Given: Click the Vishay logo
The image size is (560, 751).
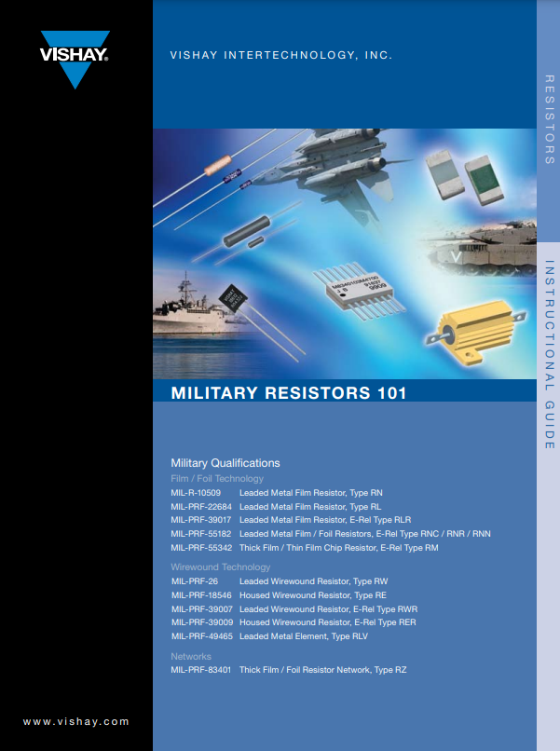Looking at the screenshot, I should (75, 60).
